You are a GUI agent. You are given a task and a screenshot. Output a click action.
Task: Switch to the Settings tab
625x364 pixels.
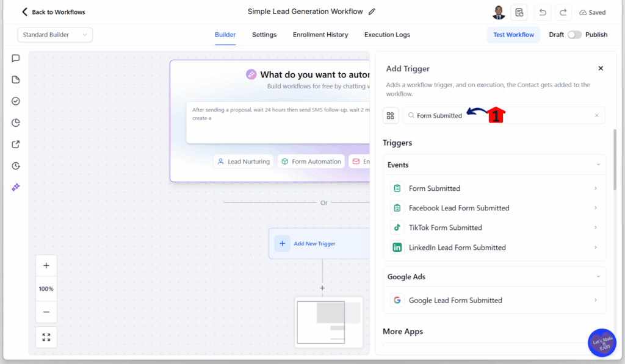click(264, 35)
